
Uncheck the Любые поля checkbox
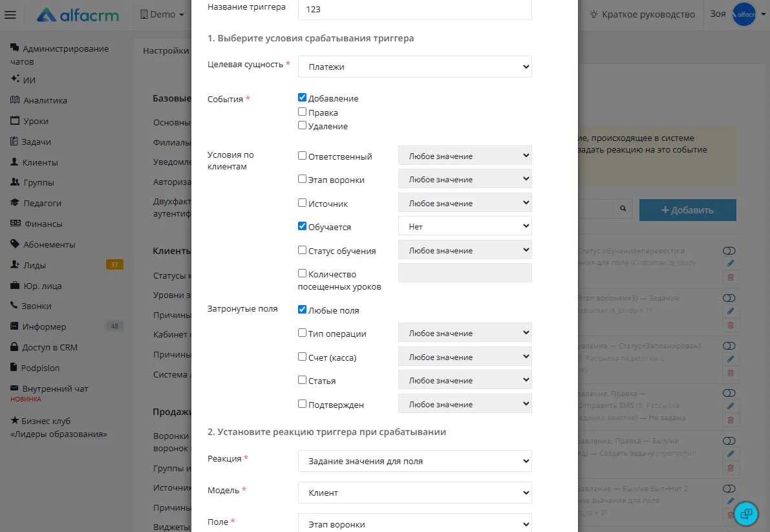pyautogui.click(x=302, y=310)
